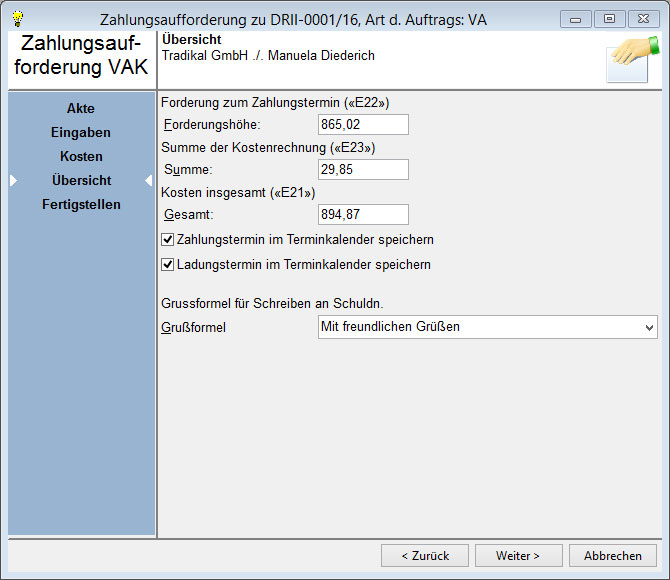Viewport: 670px width, 580px height.
Task: Jump to the Fertigstellen step
Action: (81, 204)
